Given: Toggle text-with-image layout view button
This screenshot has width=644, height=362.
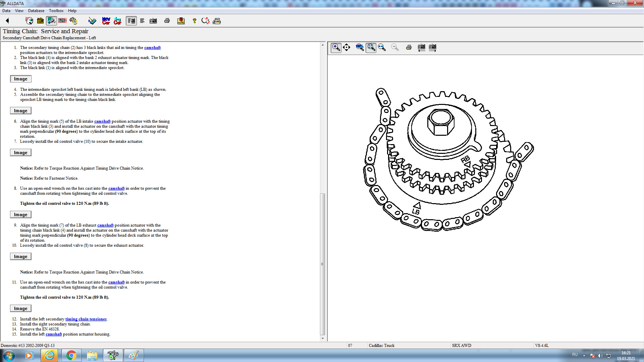Looking at the screenshot, I should [131, 21].
